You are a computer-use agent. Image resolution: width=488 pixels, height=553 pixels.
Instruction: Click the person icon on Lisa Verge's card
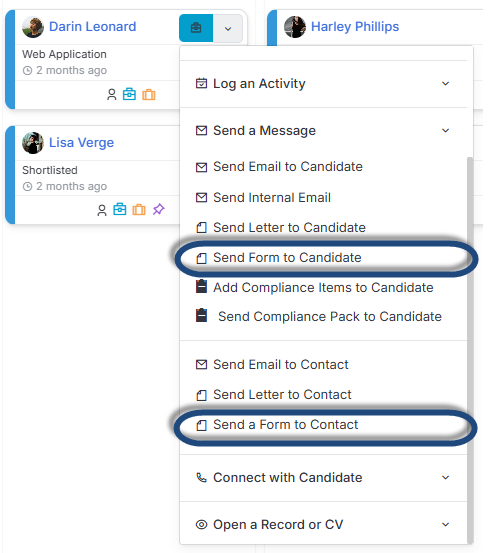tap(102, 210)
